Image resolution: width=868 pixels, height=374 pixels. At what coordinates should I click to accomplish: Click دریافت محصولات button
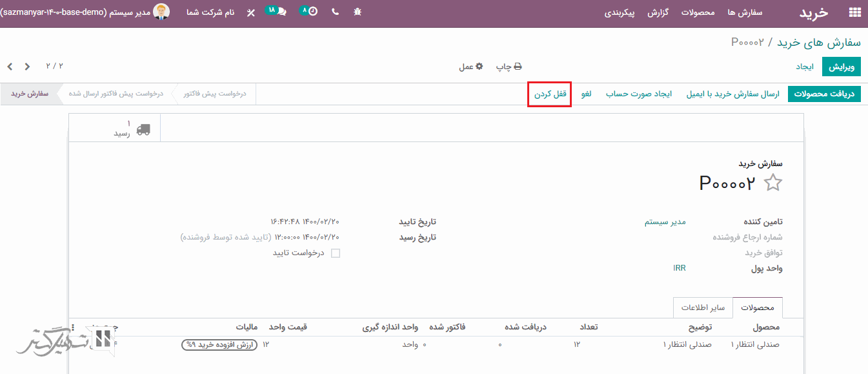coord(824,94)
